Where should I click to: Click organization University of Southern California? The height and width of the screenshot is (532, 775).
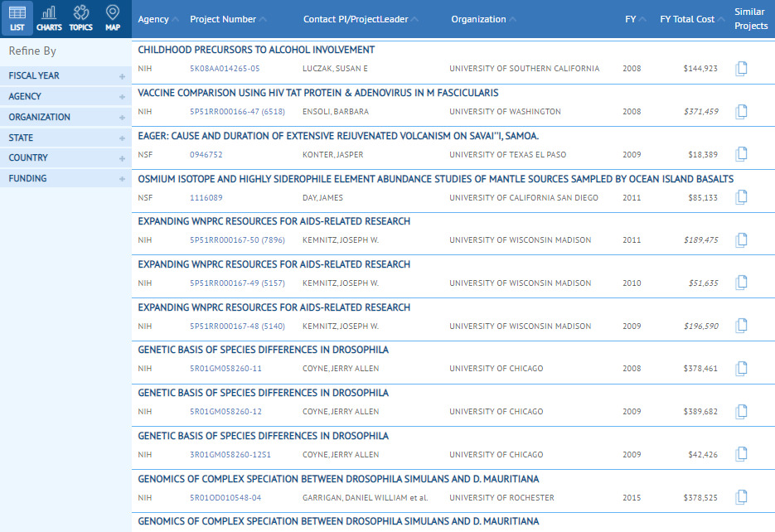525,69
